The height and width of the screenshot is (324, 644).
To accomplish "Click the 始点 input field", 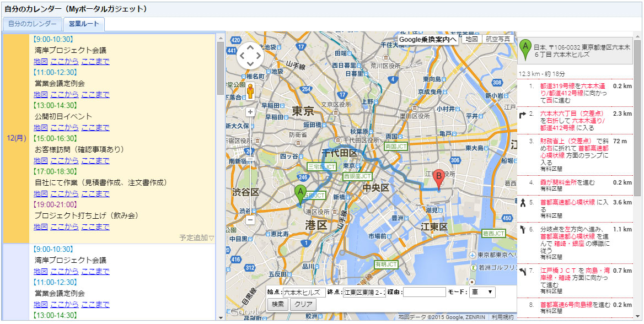I will pyautogui.click(x=304, y=292).
